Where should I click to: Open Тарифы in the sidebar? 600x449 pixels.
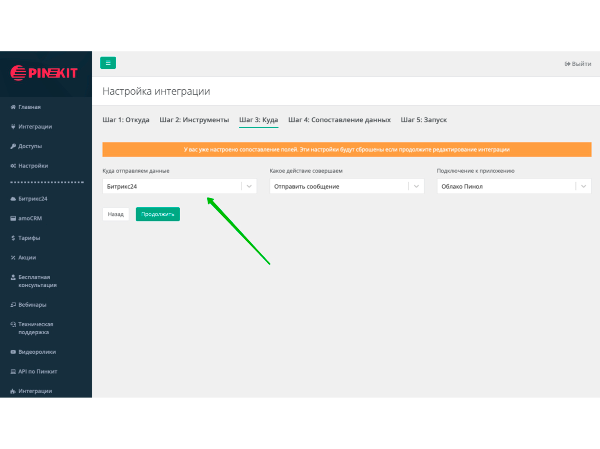(29, 238)
